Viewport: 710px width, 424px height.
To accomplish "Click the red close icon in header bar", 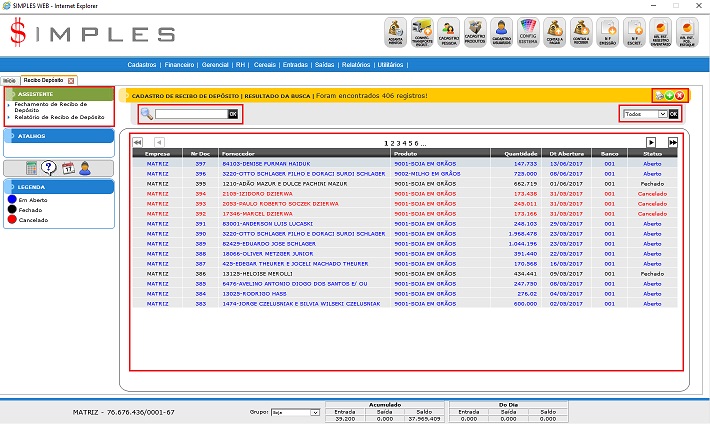I will pyautogui.click(x=680, y=95).
